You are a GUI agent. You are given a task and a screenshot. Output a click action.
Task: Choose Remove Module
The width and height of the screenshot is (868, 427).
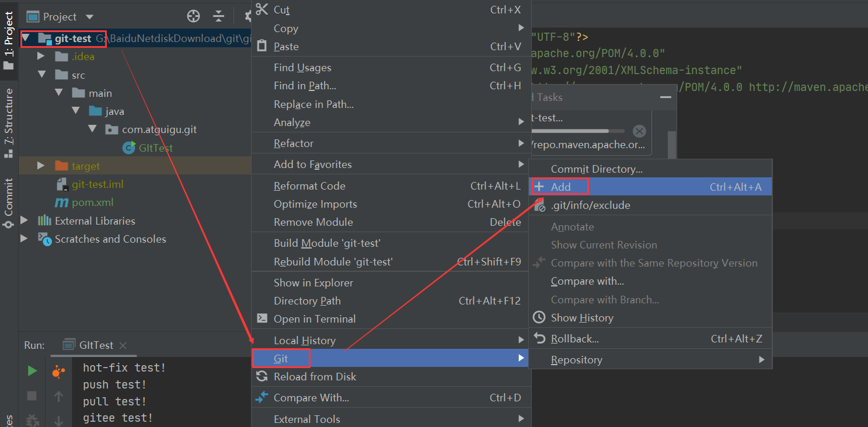391,222
